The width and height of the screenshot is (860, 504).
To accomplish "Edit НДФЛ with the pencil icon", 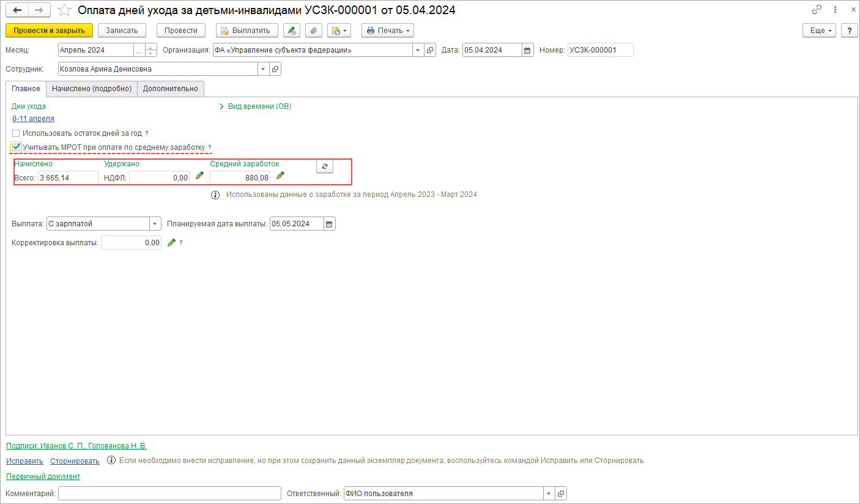I will [x=199, y=176].
